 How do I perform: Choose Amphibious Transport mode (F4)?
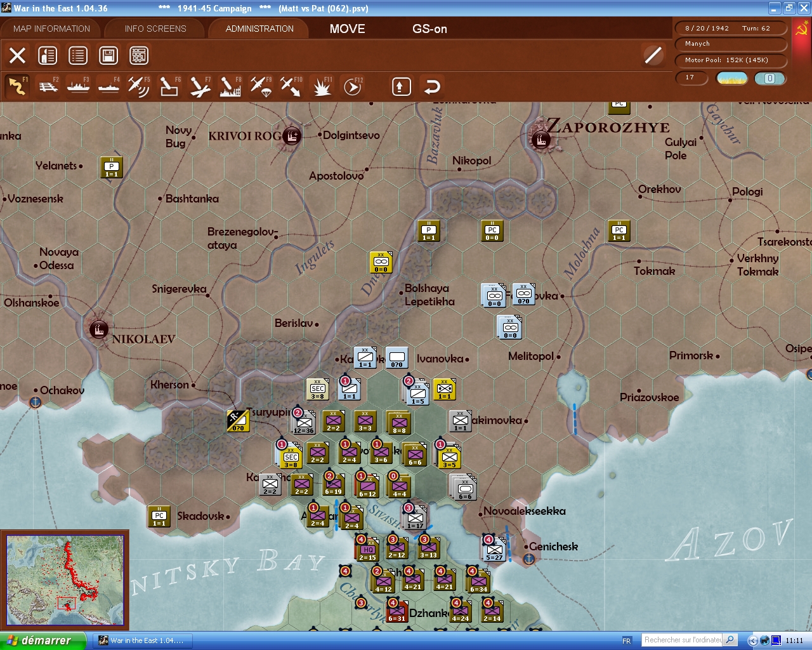coord(109,86)
